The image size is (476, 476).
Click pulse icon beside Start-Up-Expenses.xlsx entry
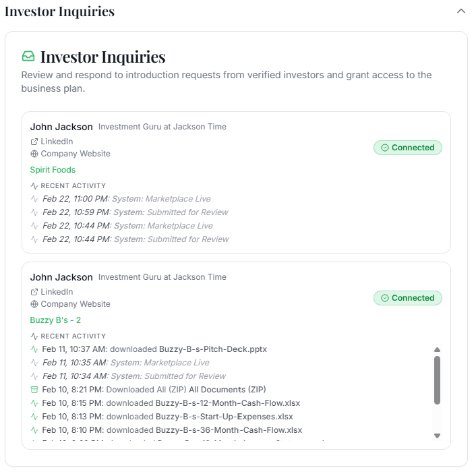[34, 417]
